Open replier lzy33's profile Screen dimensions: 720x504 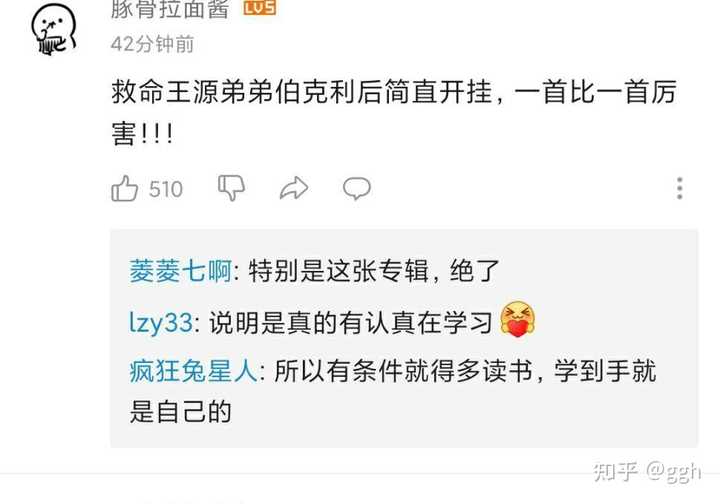[161, 322]
